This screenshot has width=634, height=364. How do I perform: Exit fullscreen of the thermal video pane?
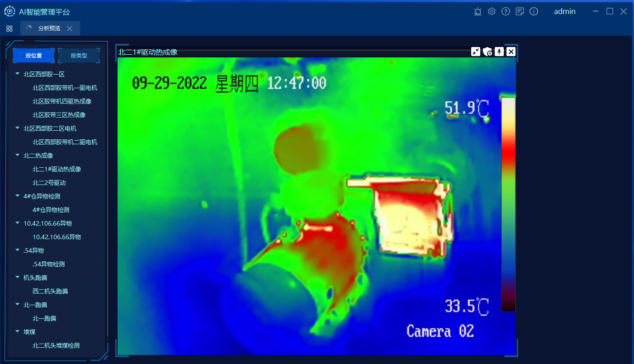[476, 52]
